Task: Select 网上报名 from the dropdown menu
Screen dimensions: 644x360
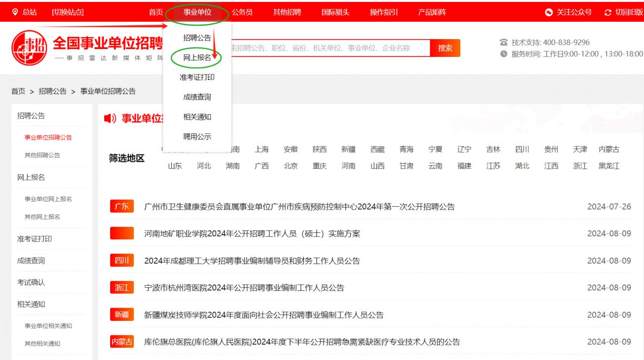Action: 196,57
